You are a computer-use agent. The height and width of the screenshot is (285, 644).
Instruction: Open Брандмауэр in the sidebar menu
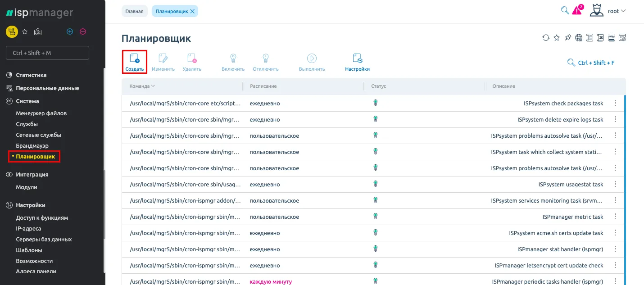tap(32, 146)
